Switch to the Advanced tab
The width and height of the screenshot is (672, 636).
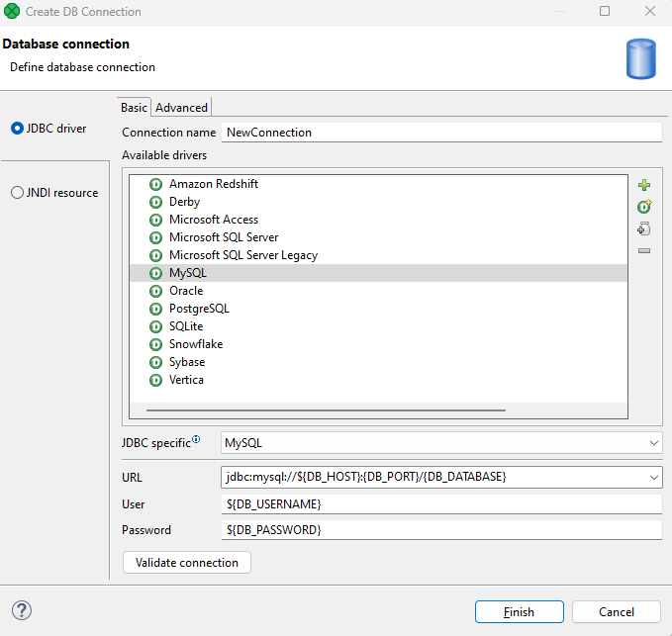(181, 108)
